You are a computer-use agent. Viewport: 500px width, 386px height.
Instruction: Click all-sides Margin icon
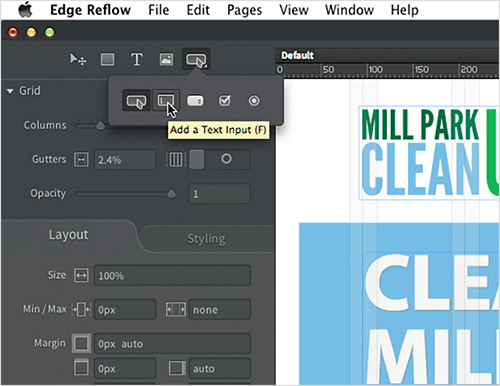click(x=81, y=343)
